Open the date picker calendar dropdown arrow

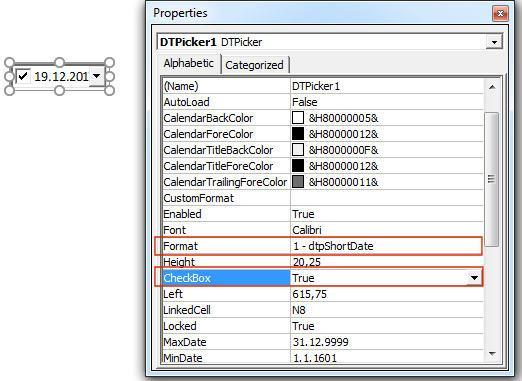coord(97,76)
